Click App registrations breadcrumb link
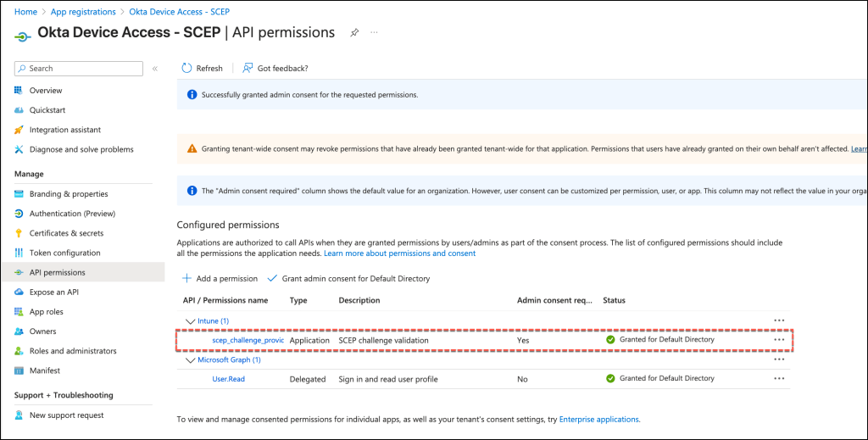Viewport: 868px width, 440px height. click(83, 12)
